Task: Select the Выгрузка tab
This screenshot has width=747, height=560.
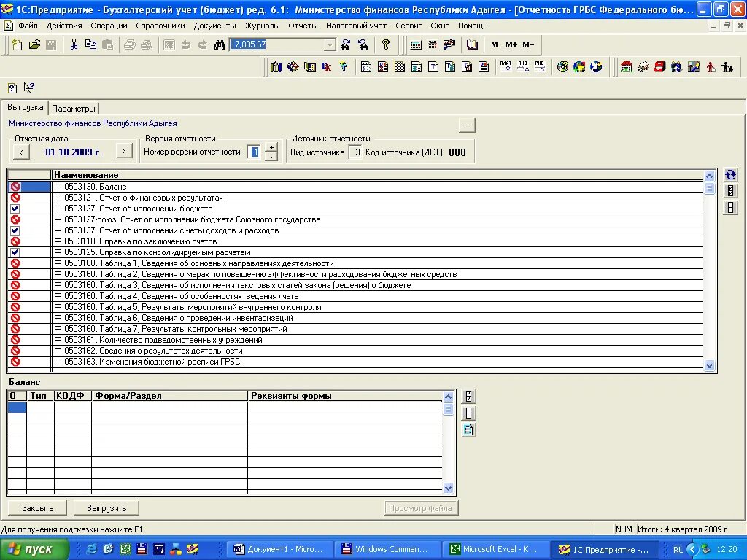Action: (x=26, y=108)
